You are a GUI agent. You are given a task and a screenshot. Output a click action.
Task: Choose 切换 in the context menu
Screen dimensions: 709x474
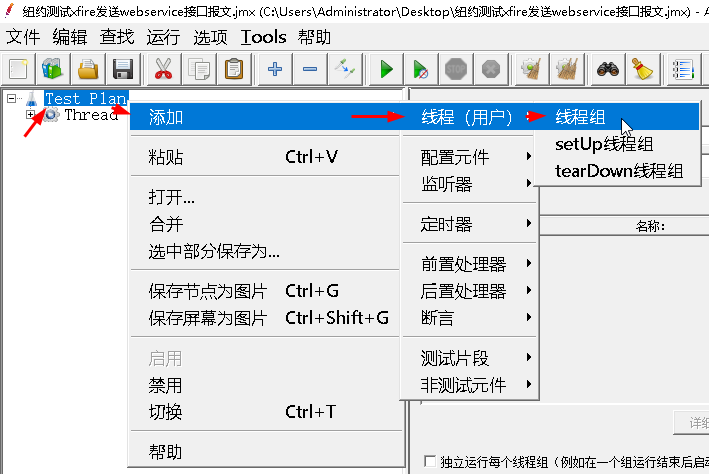click(x=265, y=412)
